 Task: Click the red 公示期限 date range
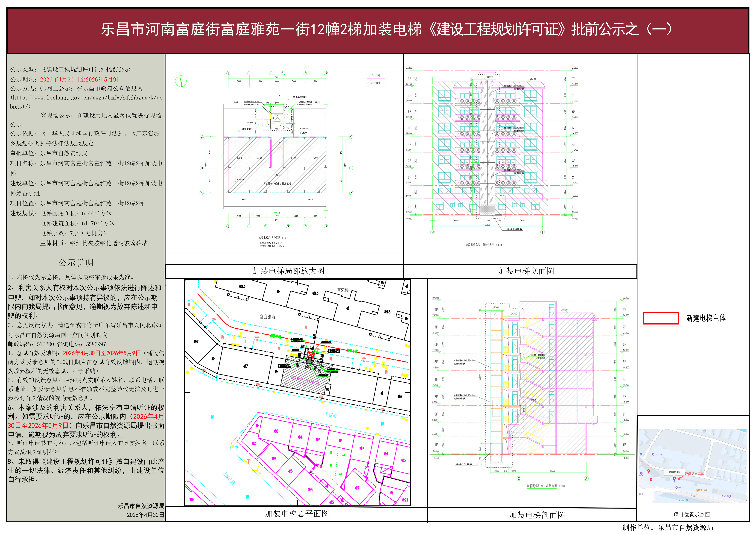tap(81, 79)
